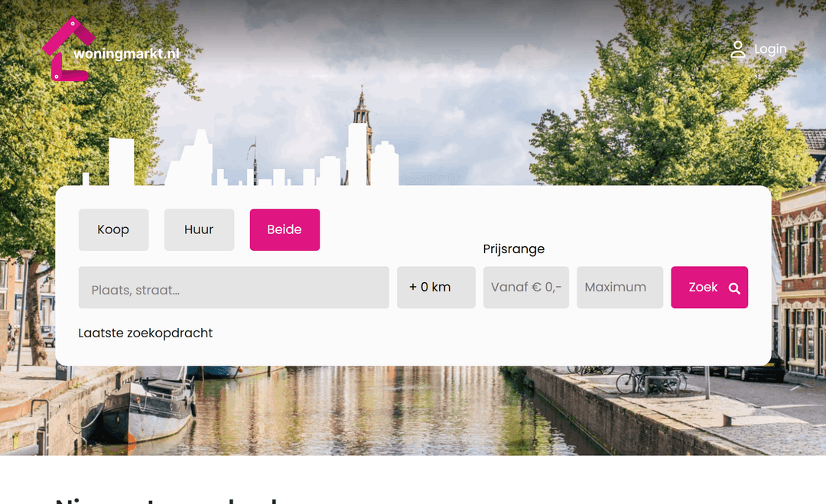The height and width of the screenshot is (504, 826).
Task: Open the Login link
Action: point(770,50)
